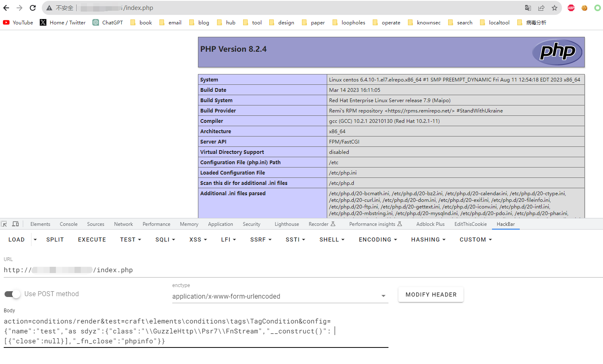Viewport: 603px width, 364px height.
Task: Open the SSTI dropdown menu
Action: coord(295,239)
